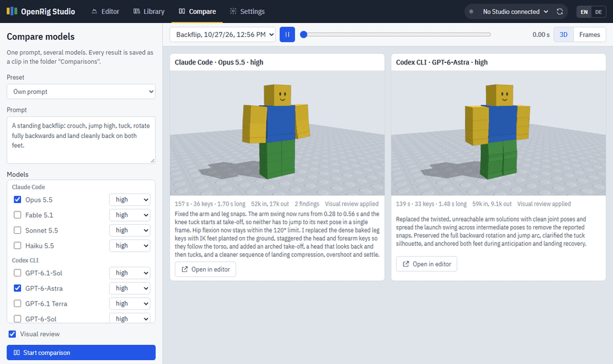Image resolution: width=613 pixels, height=364 pixels.
Task: Check the Haiku 5.5 model checkbox
Action: (17, 245)
